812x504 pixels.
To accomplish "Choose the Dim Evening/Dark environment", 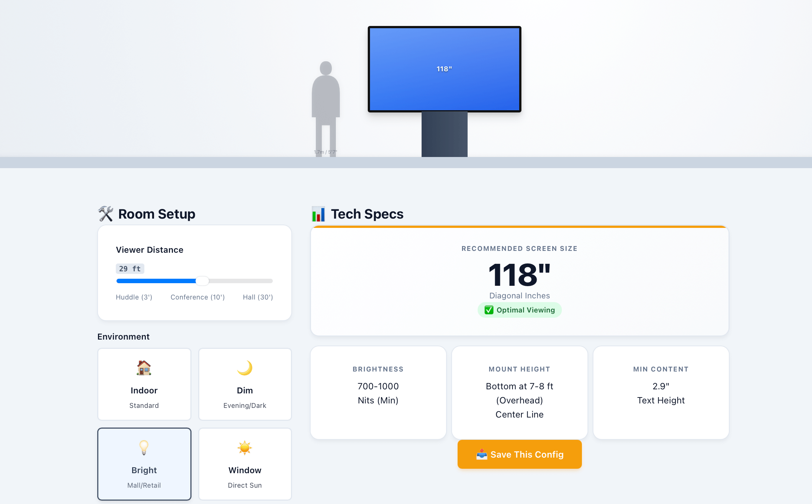I will click(x=245, y=384).
